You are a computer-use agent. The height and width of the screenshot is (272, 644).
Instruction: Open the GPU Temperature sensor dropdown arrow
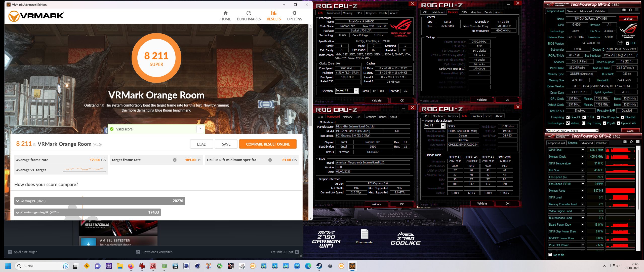[x=583, y=163]
